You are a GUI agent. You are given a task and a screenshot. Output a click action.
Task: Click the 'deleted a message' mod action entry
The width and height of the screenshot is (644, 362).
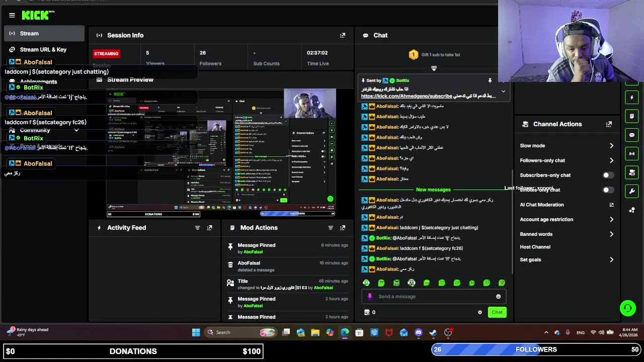(288, 266)
